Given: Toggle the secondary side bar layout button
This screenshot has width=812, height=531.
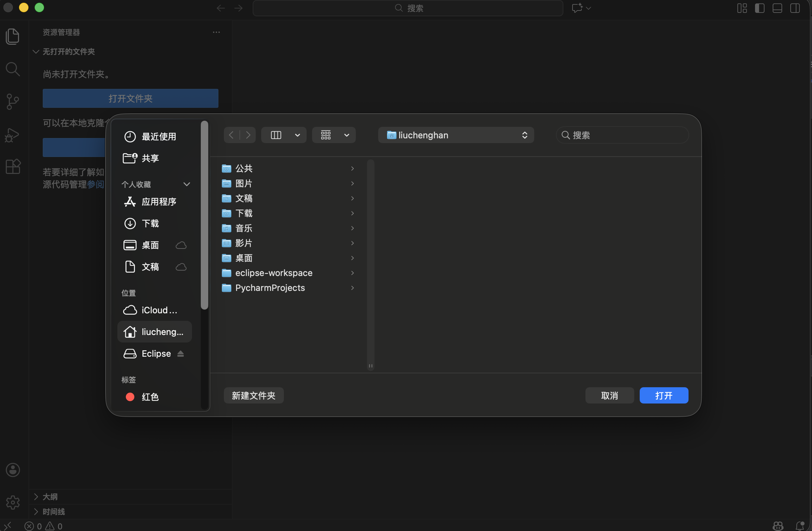Looking at the screenshot, I should (x=795, y=8).
